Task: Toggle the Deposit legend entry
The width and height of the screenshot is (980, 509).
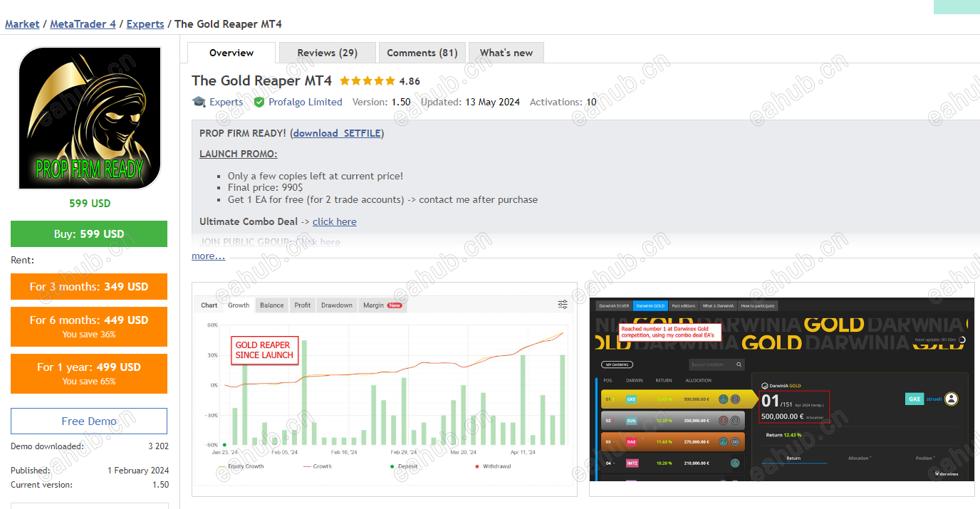Action: (x=404, y=466)
